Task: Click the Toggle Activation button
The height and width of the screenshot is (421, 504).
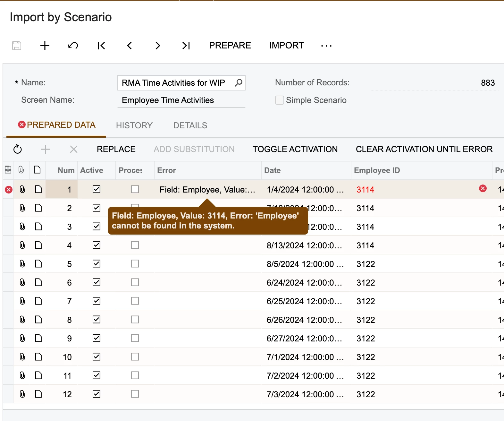Action: [x=295, y=149]
